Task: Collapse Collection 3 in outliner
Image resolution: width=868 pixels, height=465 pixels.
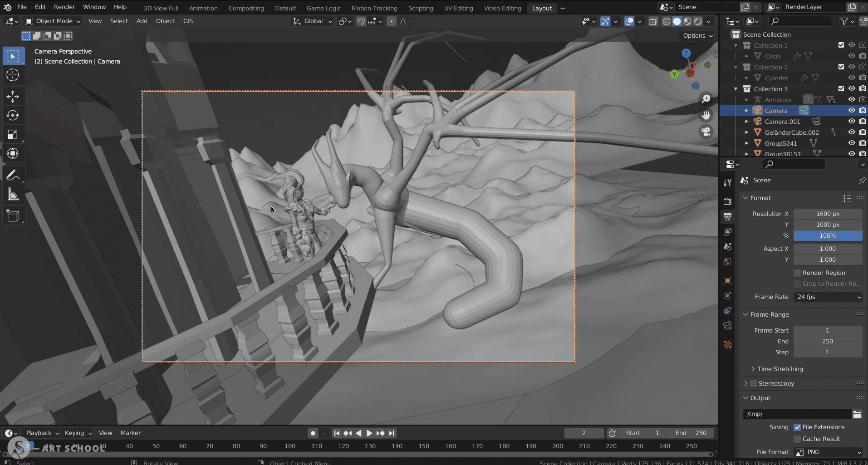Action: pos(736,89)
